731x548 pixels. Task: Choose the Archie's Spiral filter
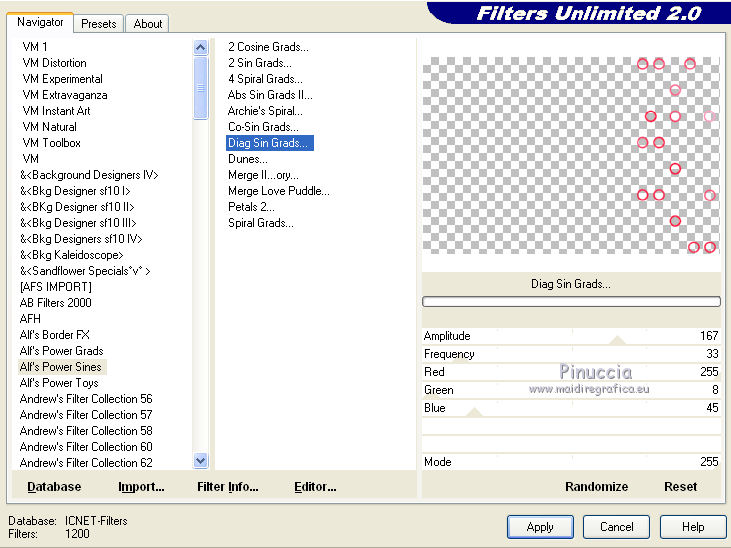265,111
